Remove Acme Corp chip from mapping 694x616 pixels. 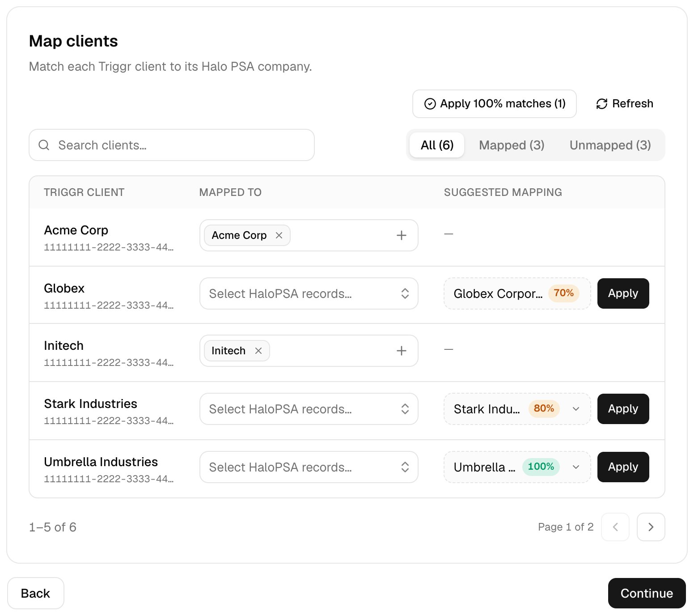pos(279,235)
